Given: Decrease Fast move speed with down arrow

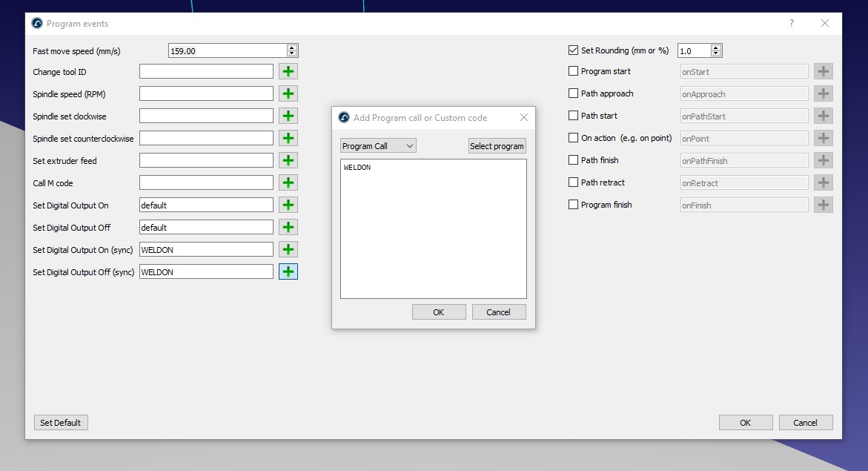Looking at the screenshot, I should 292,53.
